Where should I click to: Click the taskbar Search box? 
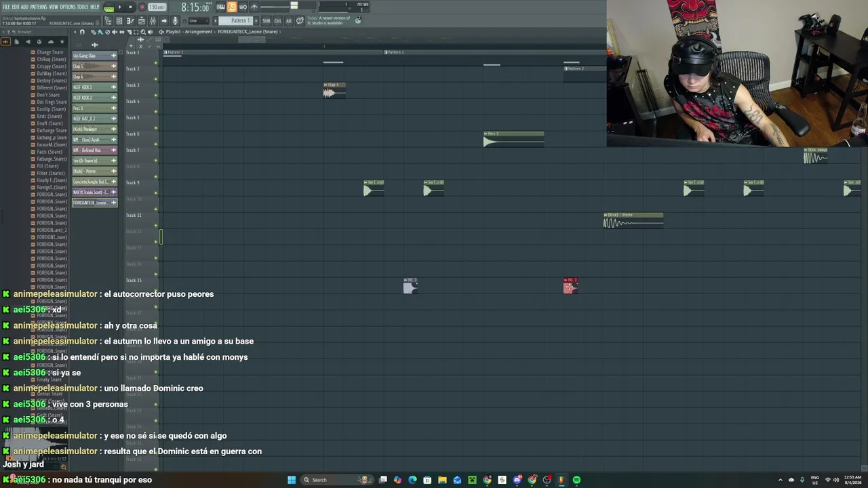pos(337,480)
